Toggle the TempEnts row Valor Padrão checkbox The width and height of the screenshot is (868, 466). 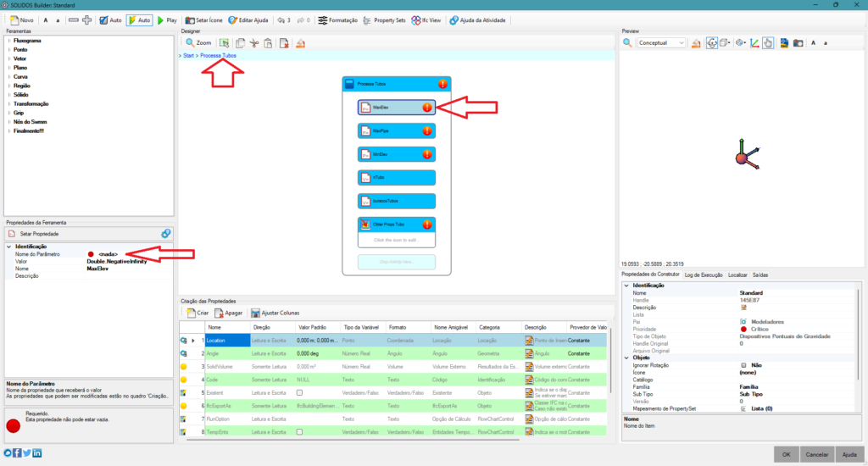[x=299, y=432]
